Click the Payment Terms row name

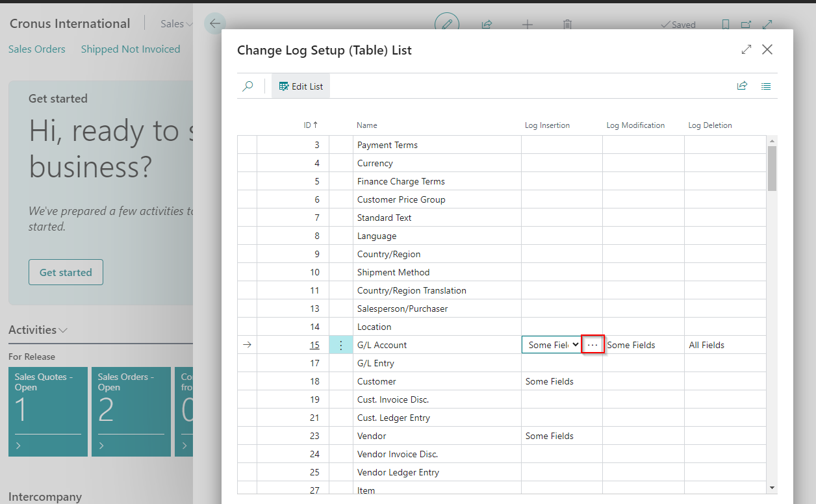387,145
